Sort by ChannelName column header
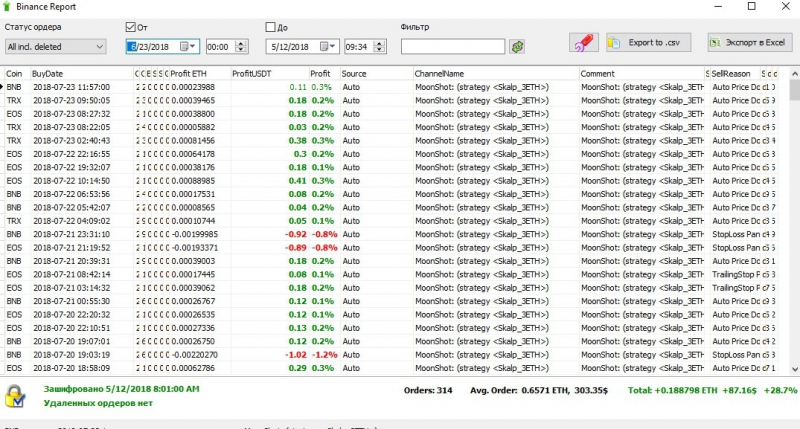 [495, 73]
